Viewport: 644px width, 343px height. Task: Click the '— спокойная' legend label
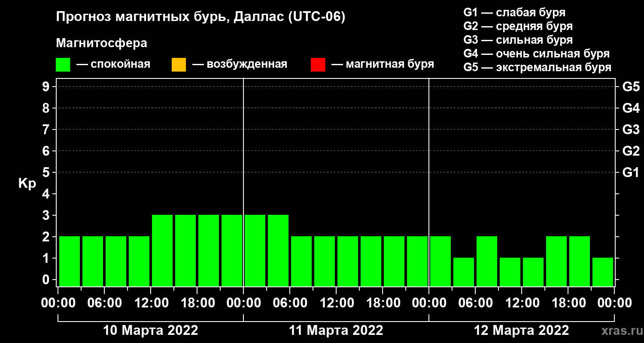(x=113, y=64)
